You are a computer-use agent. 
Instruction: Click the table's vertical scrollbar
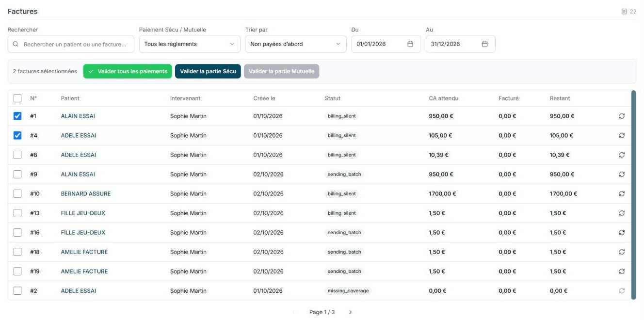click(633, 195)
